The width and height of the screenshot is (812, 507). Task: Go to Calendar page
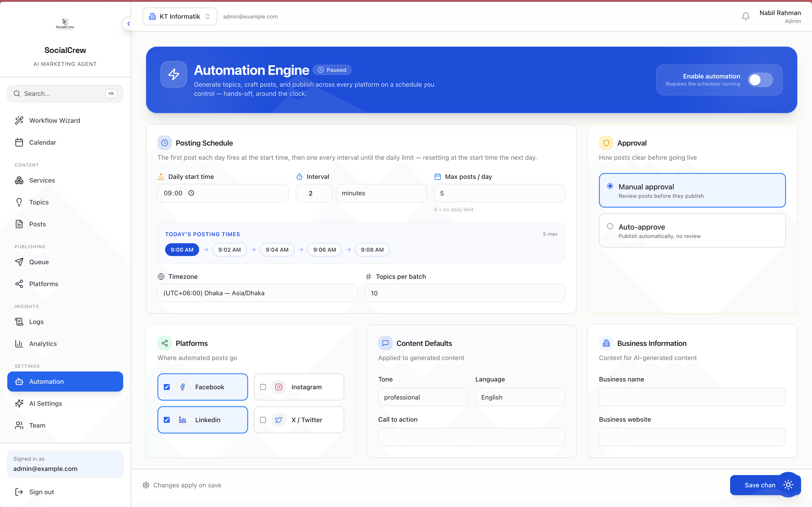tap(65, 143)
